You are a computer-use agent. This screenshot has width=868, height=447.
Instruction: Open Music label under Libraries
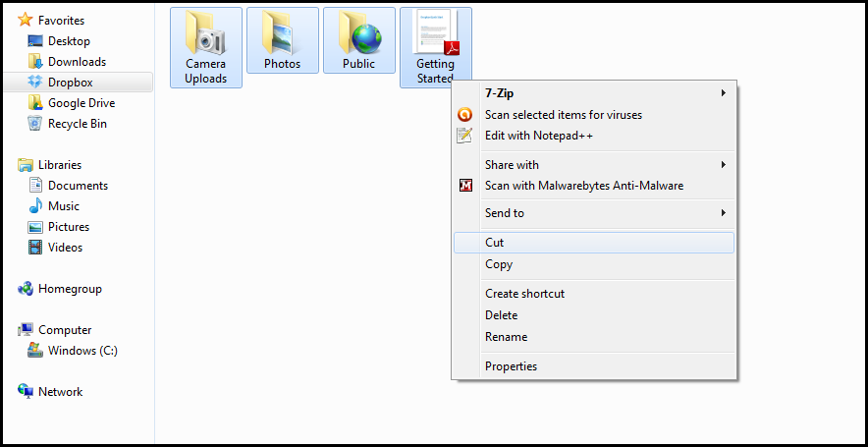(64, 206)
